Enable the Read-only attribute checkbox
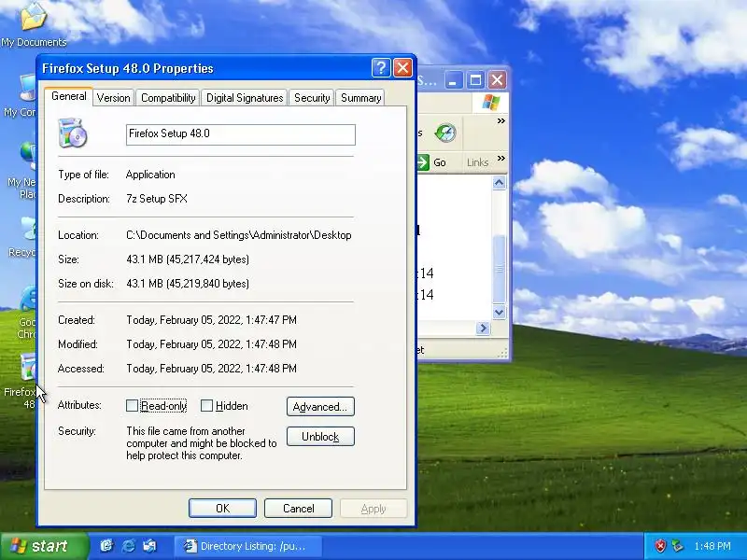 pyautogui.click(x=132, y=406)
